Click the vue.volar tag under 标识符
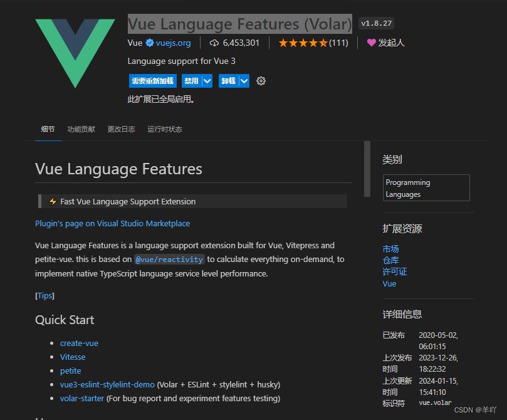This screenshot has width=507, height=420. click(x=435, y=403)
